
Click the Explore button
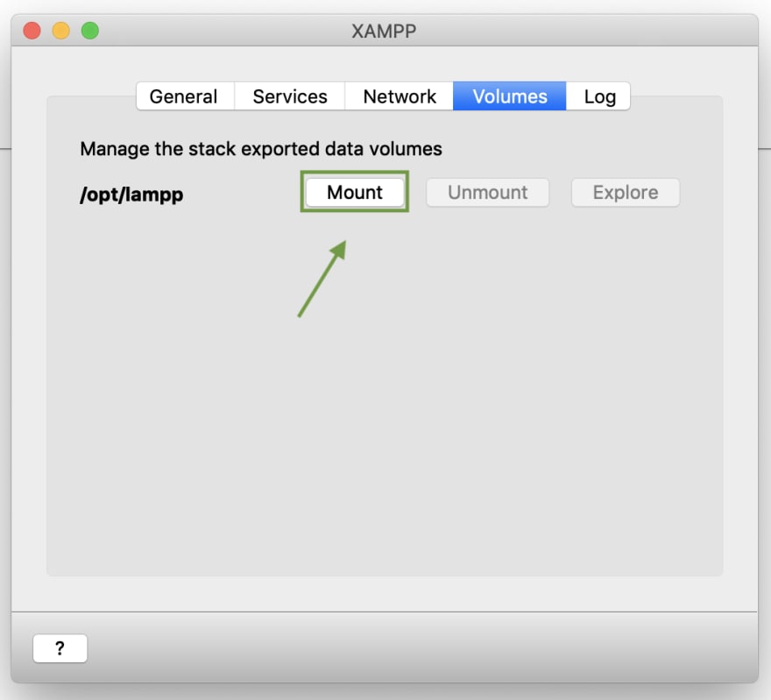point(626,193)
